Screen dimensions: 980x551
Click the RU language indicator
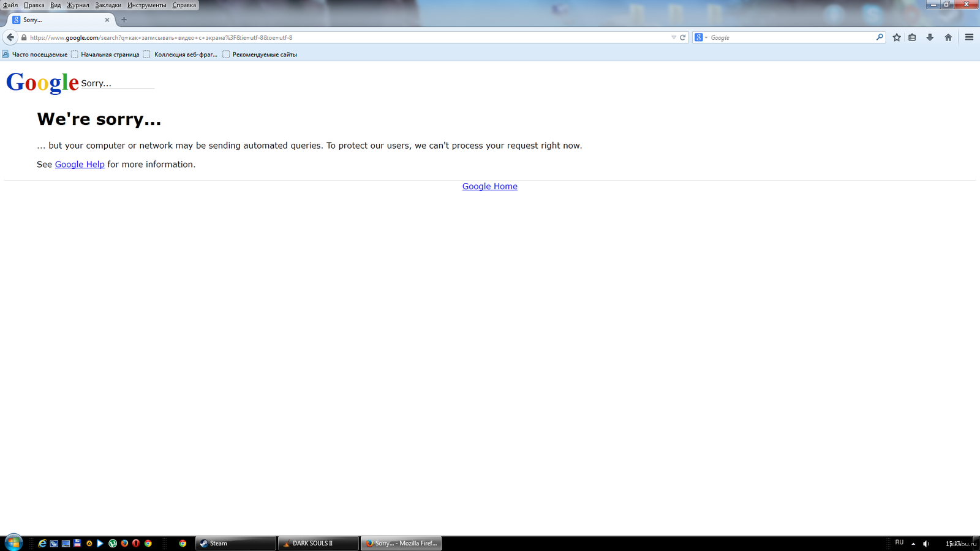[x=899, y=542]
